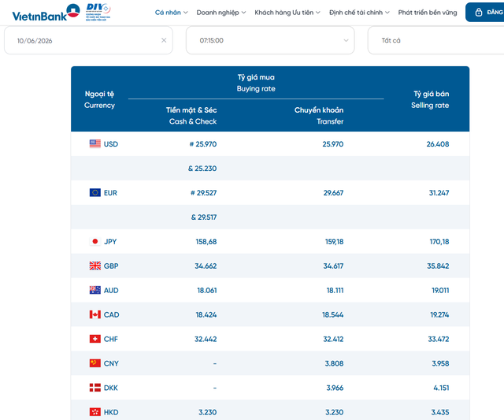The image size is (504, 420).
Task: Clear the date field with the X icon
Action: pyautogui.click(x=164, y=40)
